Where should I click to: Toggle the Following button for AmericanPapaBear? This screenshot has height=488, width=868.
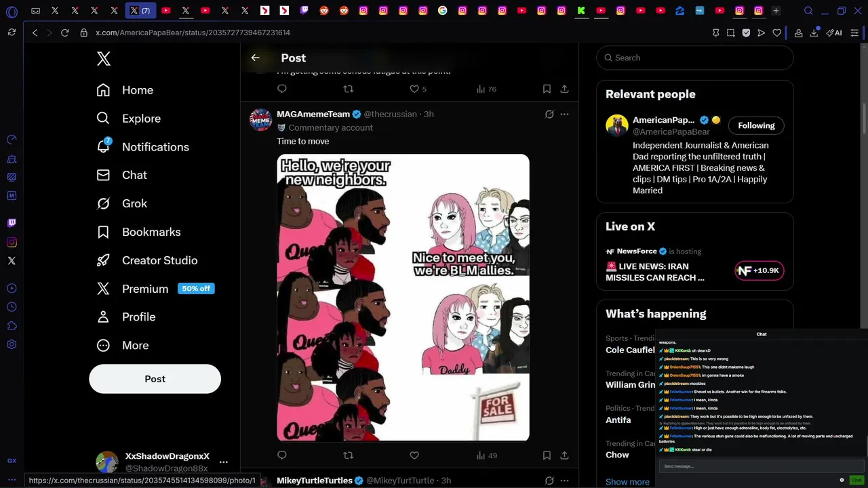(x=756, y=125)
